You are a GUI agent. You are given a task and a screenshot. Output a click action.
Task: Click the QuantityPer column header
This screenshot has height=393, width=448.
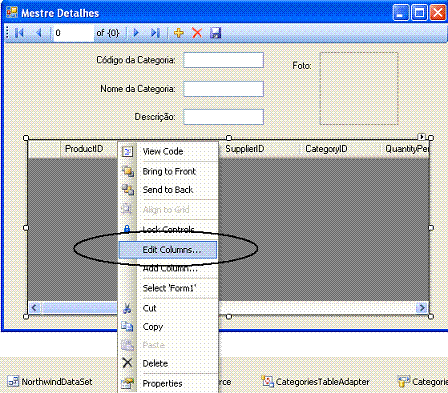(x=405, y=149)
